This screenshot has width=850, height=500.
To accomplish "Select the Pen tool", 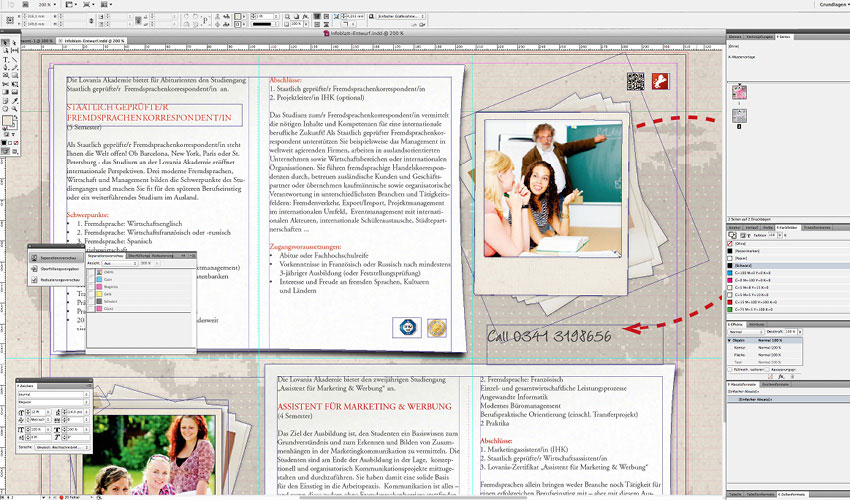I will [x=5, y=67].
